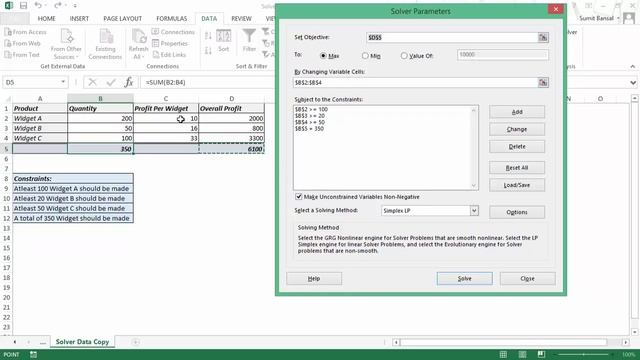Open the FORMULAS ribbon tab

(171, 18)
